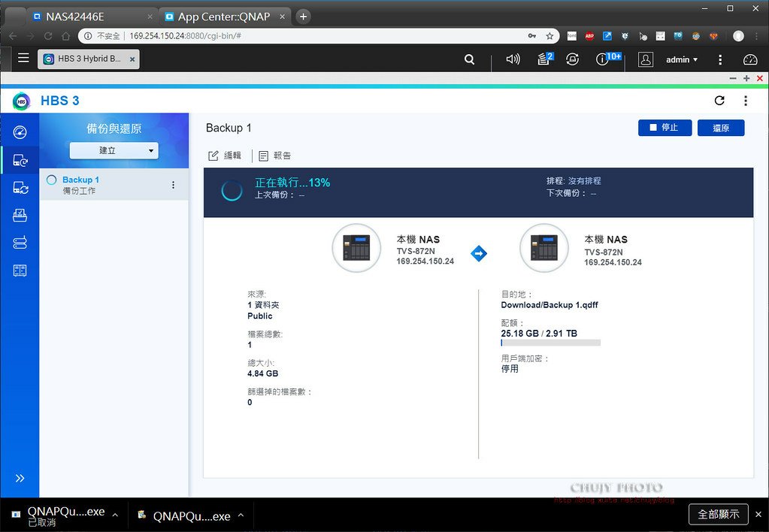Click the browser back arrow
This screenshot has height=532, width=769.
[x=13, y=36]
